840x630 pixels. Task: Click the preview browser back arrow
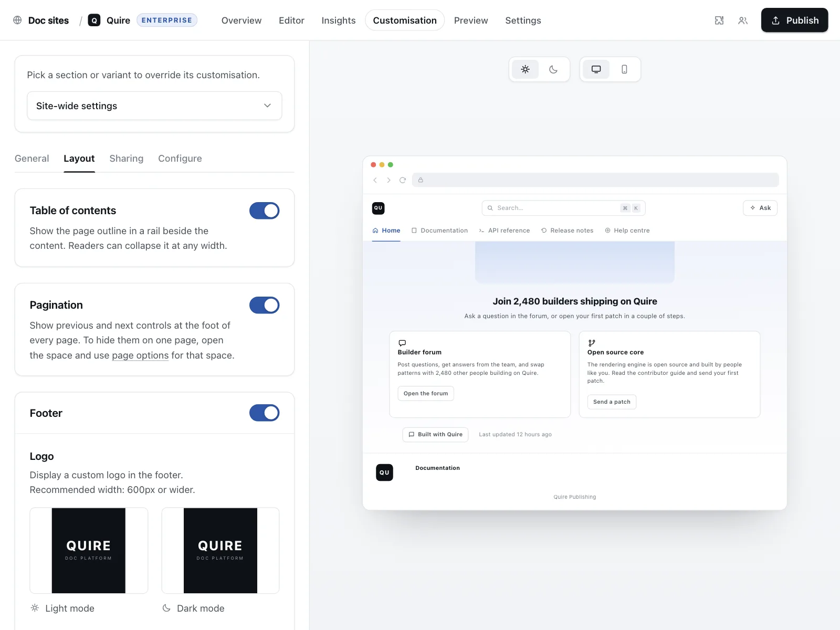click(375, 180)
